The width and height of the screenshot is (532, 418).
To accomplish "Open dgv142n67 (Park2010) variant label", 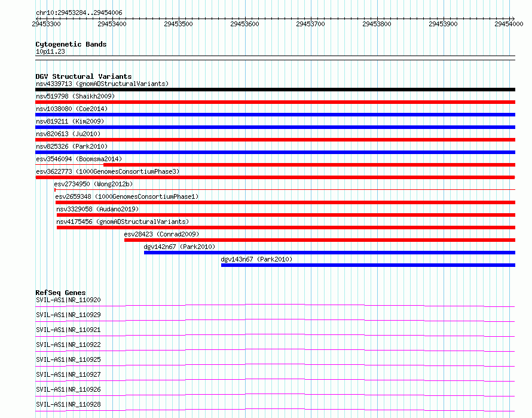I will point(179,247).
